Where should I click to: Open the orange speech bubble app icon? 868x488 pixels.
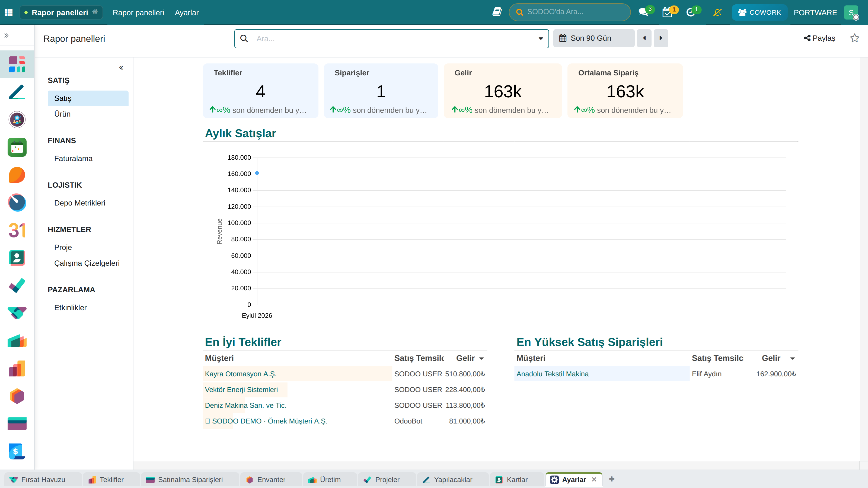click(17, 175)
